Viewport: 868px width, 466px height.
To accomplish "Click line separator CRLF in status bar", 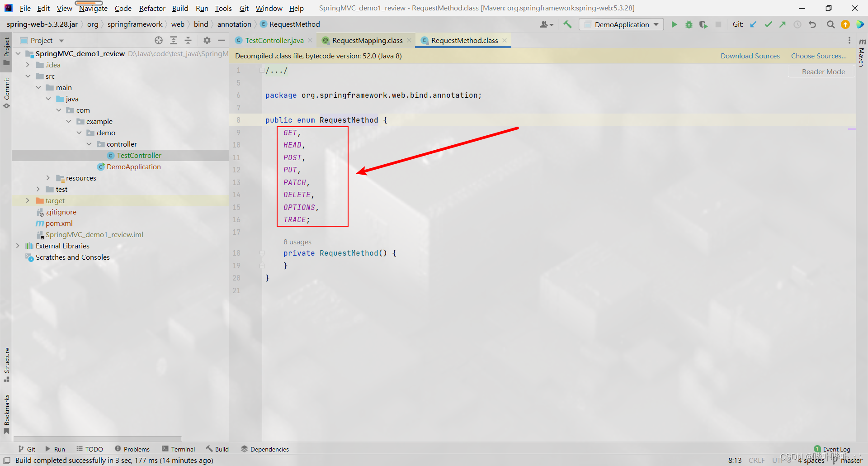I will coord(756,460).
